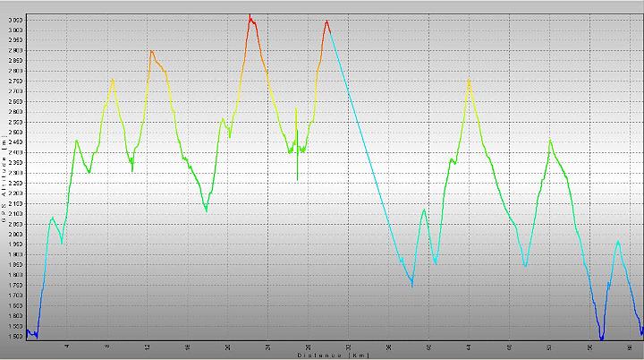Click the yellow peak at 44 km
This screenshot has width=644, height=360.
point(469,81)
